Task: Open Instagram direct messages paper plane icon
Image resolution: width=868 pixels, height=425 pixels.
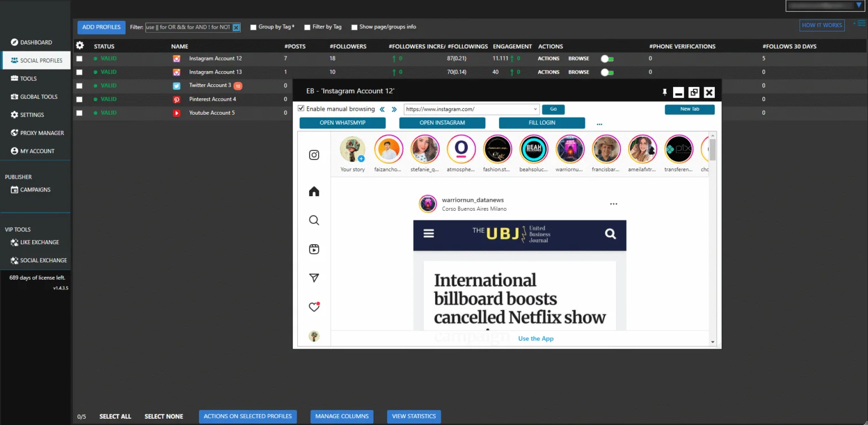Action: tap(314, 278)
